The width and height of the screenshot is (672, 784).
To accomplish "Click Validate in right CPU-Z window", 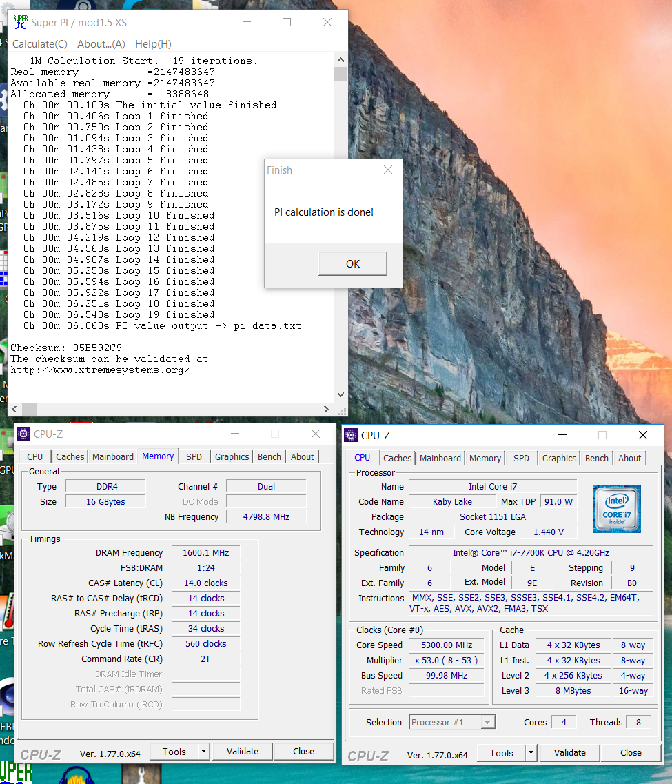I will [569, 752].
